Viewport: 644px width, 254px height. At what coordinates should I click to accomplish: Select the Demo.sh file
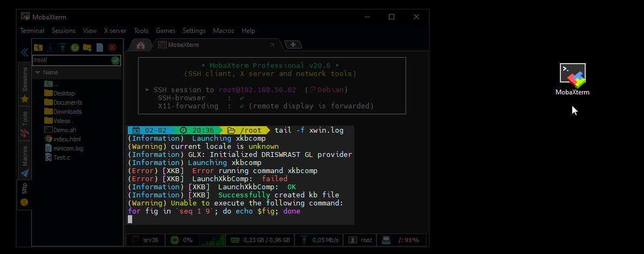tap(59, 129)
